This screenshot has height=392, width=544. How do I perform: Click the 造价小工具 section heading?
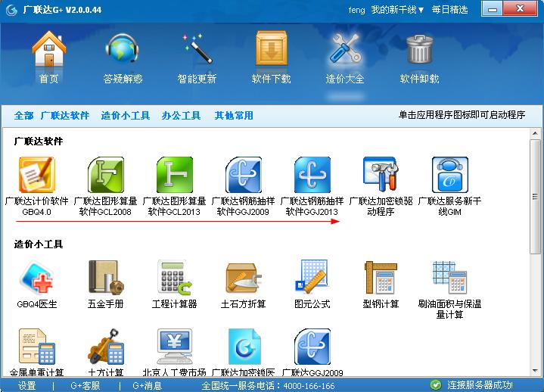pyautogui.click(x=39, y=244)
